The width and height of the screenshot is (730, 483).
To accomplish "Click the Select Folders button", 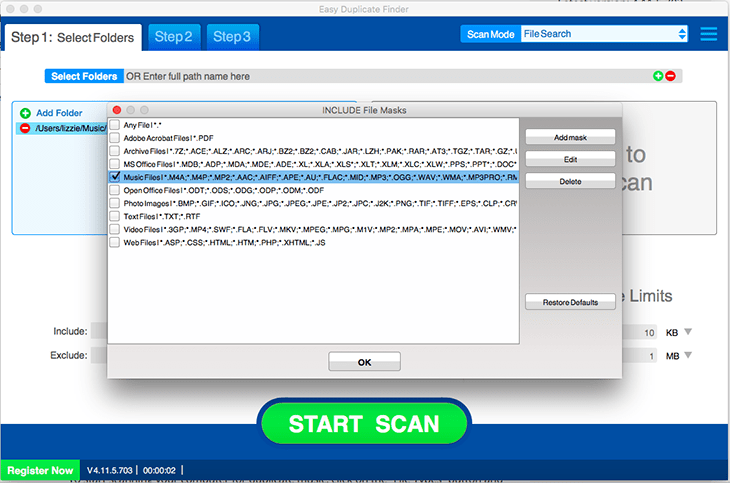I will tap(84, 76).
